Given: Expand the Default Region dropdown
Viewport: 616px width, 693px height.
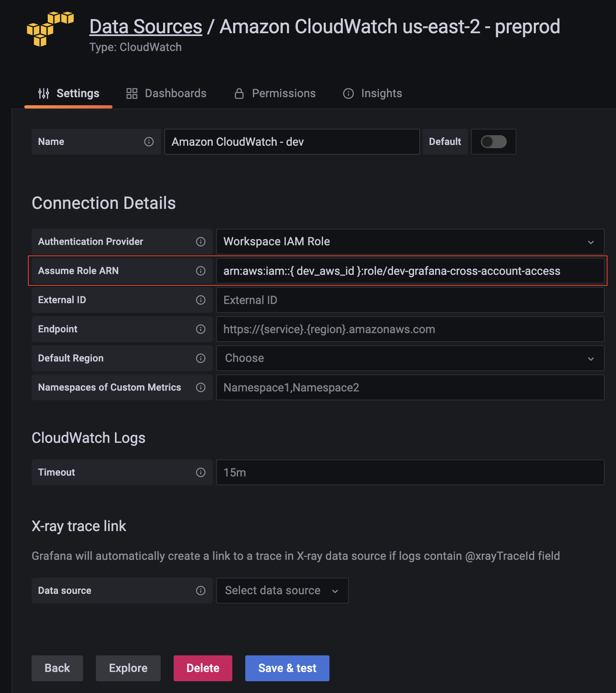Looking at the screenshot, I should (410, 358).
